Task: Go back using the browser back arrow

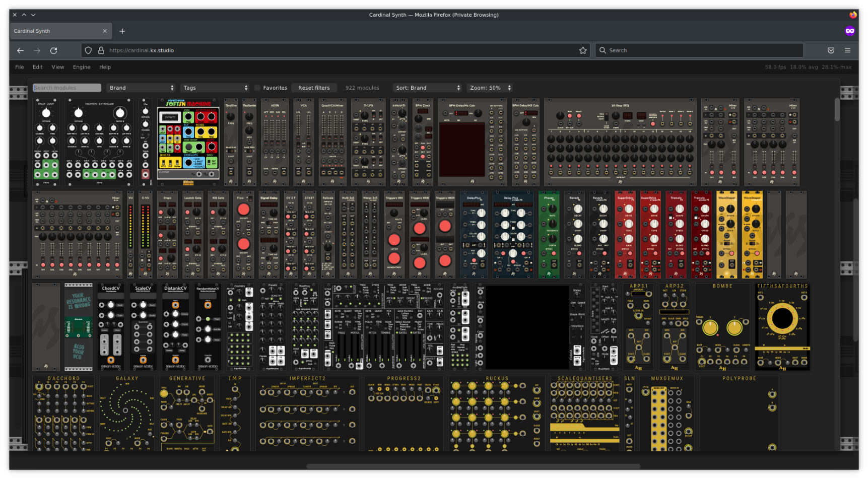Action: point(20,50)
